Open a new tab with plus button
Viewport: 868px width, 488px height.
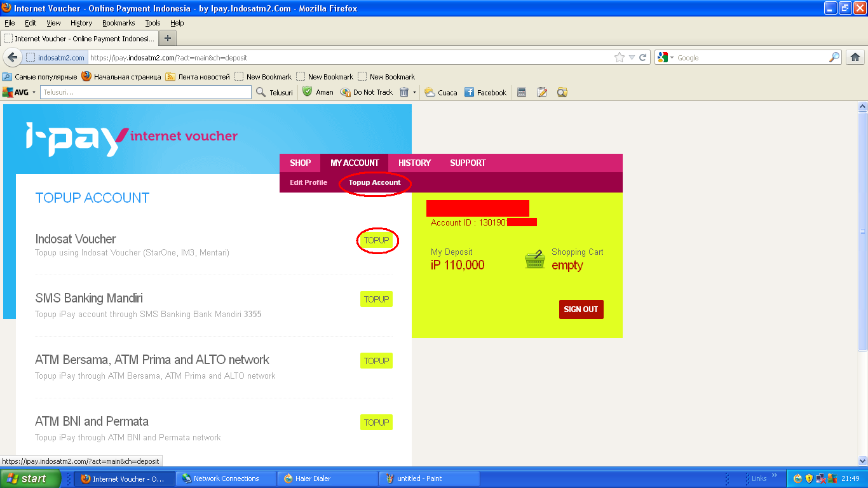pos(167,38)
